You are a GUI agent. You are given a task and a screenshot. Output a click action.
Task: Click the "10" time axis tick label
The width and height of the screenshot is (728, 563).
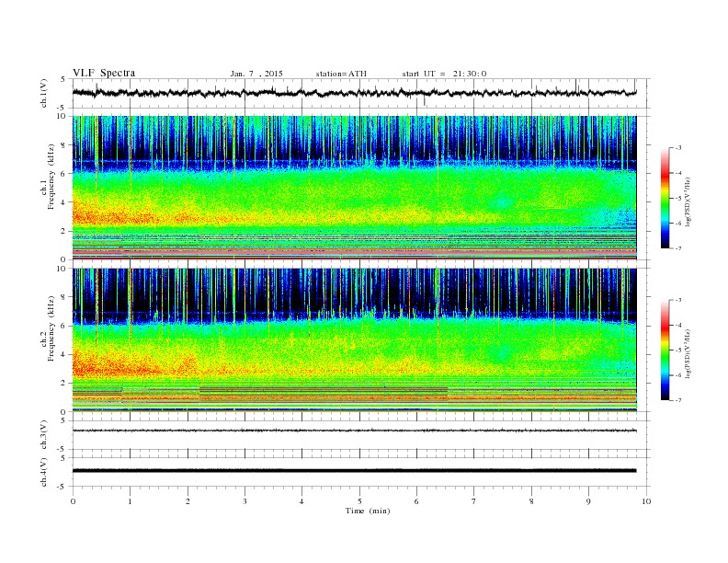(x=646, y=501)
